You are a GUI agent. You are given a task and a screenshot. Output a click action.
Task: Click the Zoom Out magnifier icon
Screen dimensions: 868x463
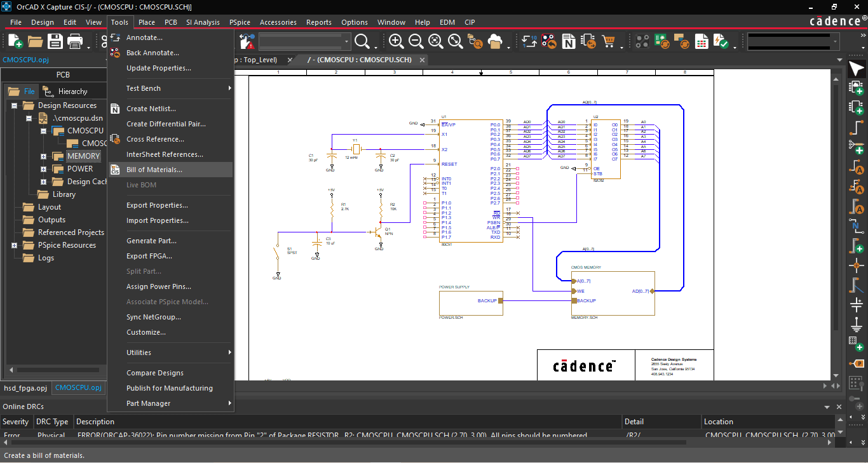click(416, 42)
